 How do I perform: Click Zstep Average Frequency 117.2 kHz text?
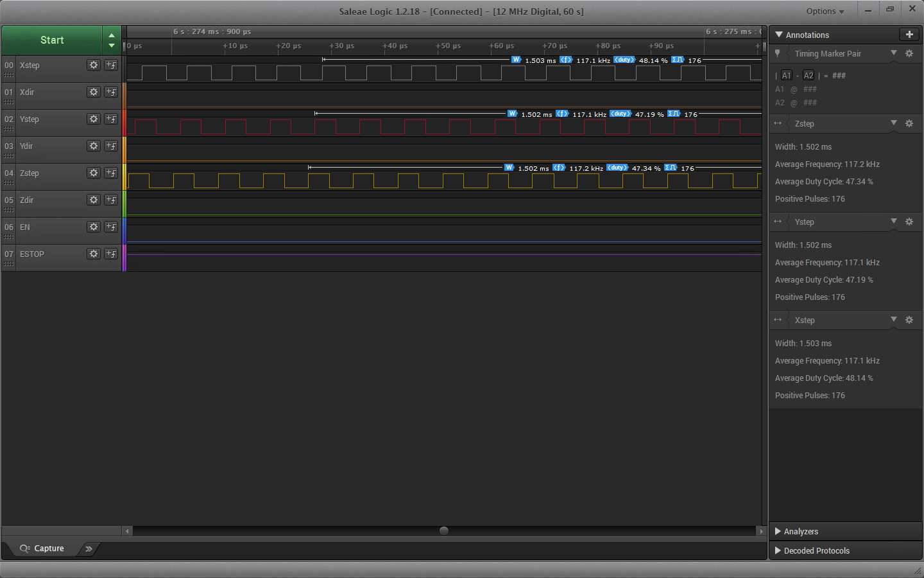827,164
